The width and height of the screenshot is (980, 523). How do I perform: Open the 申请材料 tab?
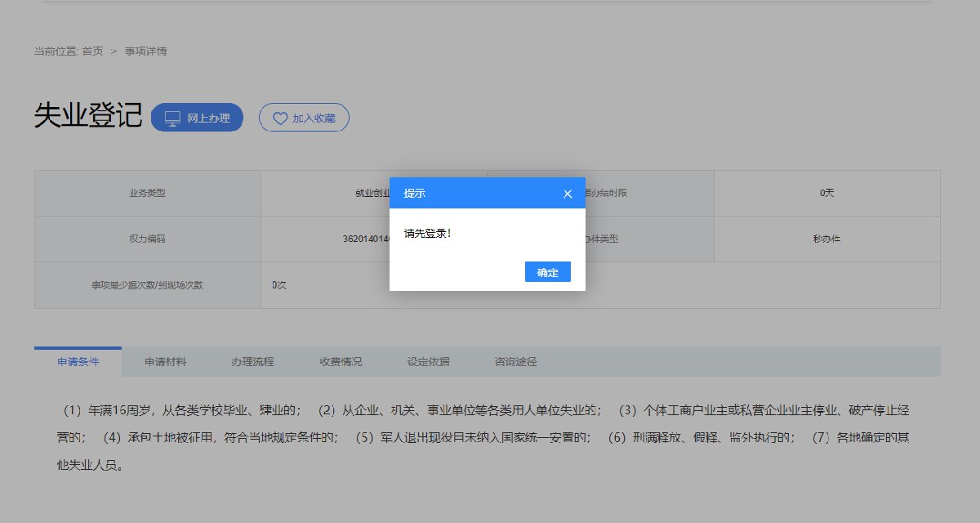(x=165, y=362)
